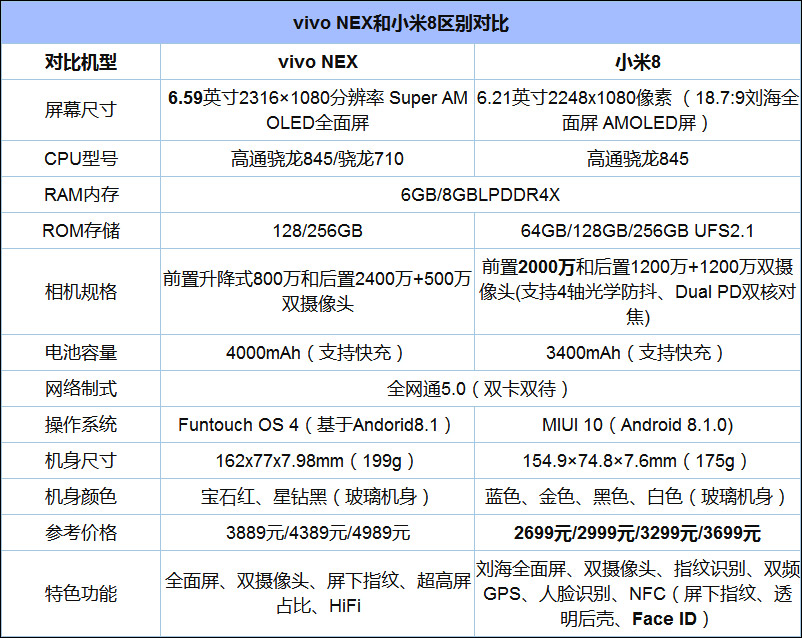
Task: Select the '参考价格' row label
Action: point(81,533)
